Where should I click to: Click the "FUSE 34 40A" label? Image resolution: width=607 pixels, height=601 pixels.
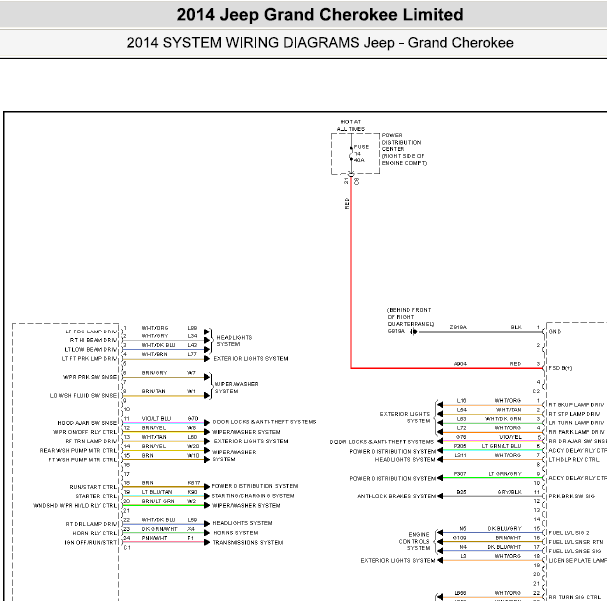coord(361,153)
